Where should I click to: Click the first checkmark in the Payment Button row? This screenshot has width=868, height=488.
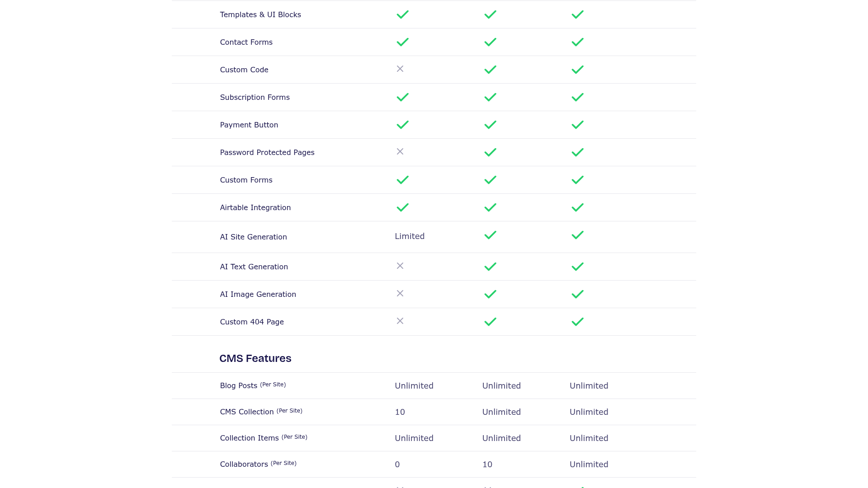tap(402, 125)
